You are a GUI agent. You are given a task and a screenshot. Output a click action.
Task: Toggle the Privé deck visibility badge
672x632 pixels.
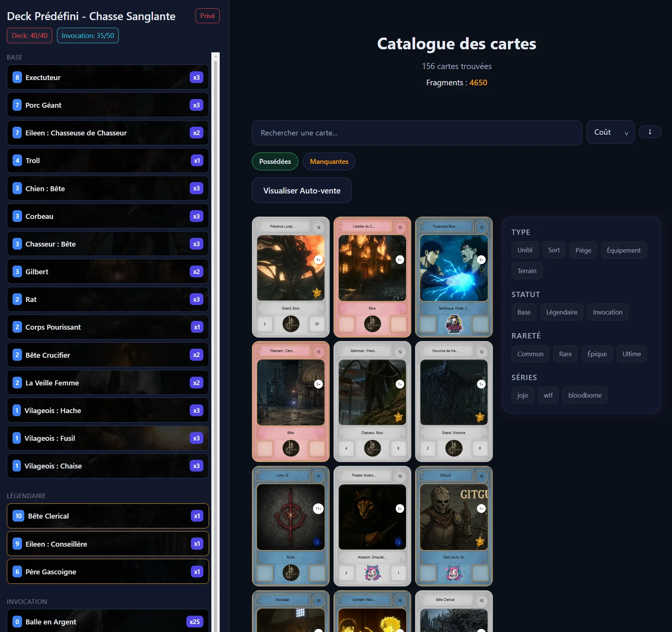pos(207,16)
